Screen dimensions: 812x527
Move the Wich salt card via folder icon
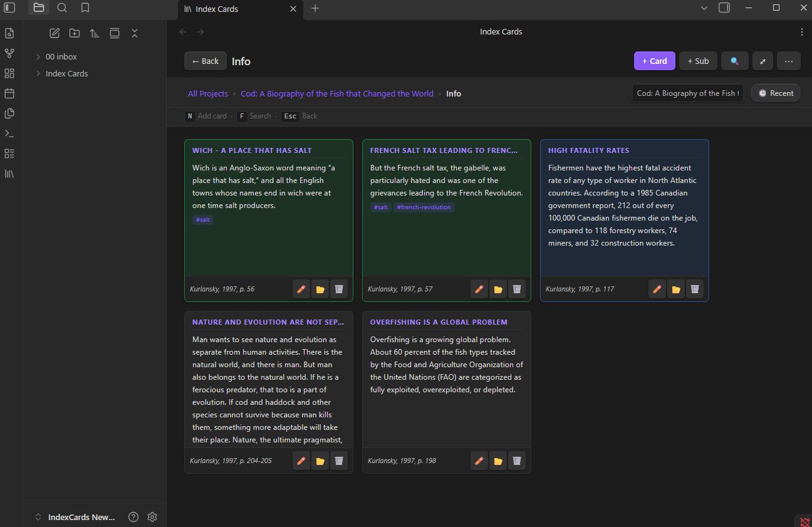(320, 289)
